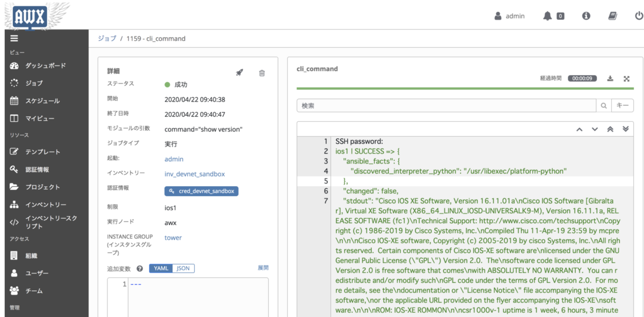Select the JSON format toggle

(x=184, y=268)
